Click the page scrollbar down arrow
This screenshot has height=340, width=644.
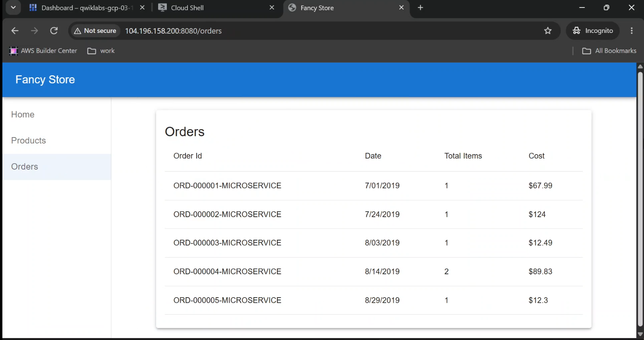[640, 334]
